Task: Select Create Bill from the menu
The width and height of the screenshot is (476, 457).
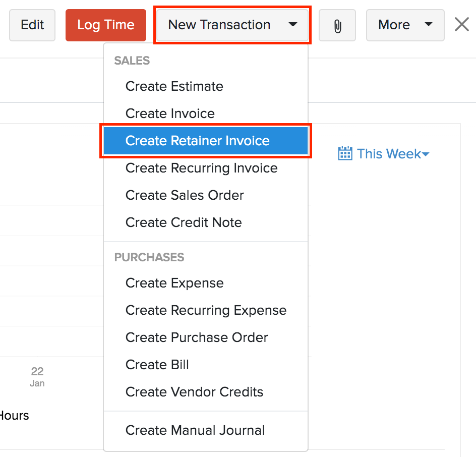Action: [157, 365]
